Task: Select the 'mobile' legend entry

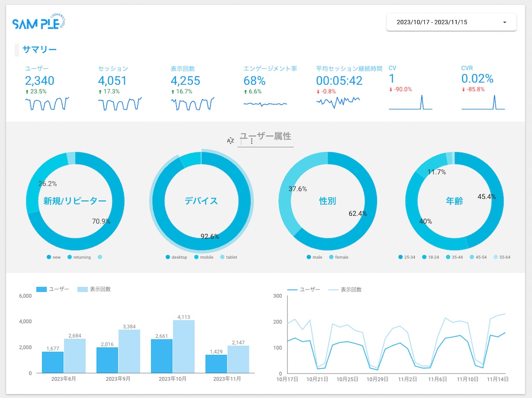Action: click(204, 257)
